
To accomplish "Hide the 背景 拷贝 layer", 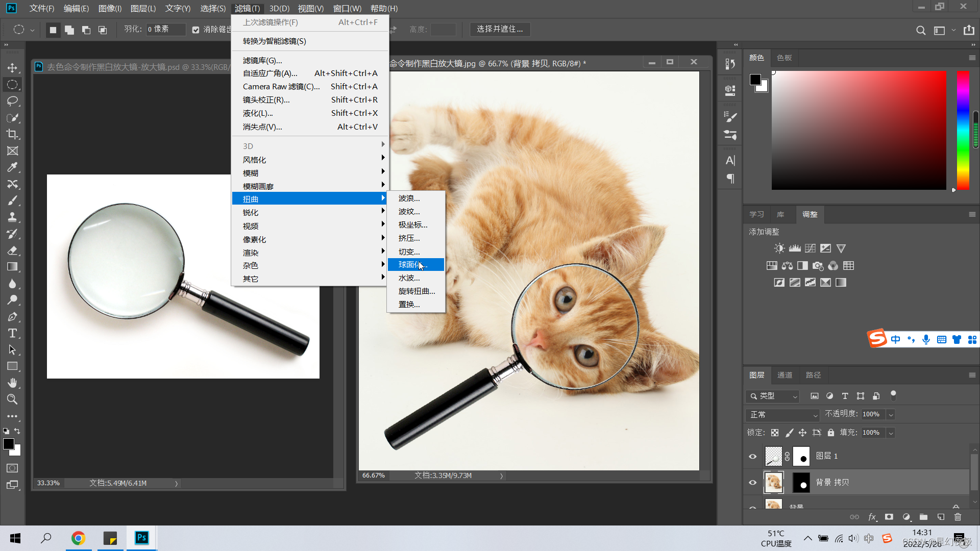I will pos(752,482).
